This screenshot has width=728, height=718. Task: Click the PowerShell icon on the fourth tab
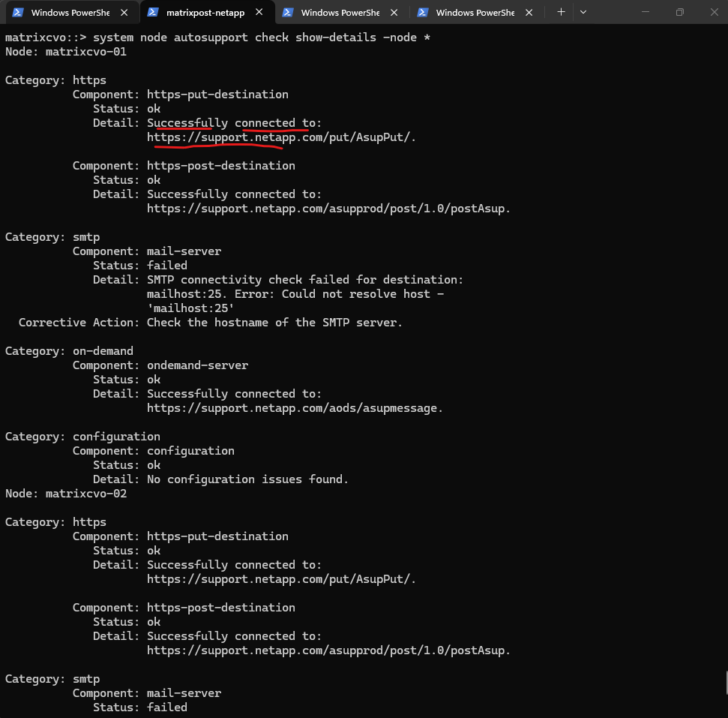423,13
